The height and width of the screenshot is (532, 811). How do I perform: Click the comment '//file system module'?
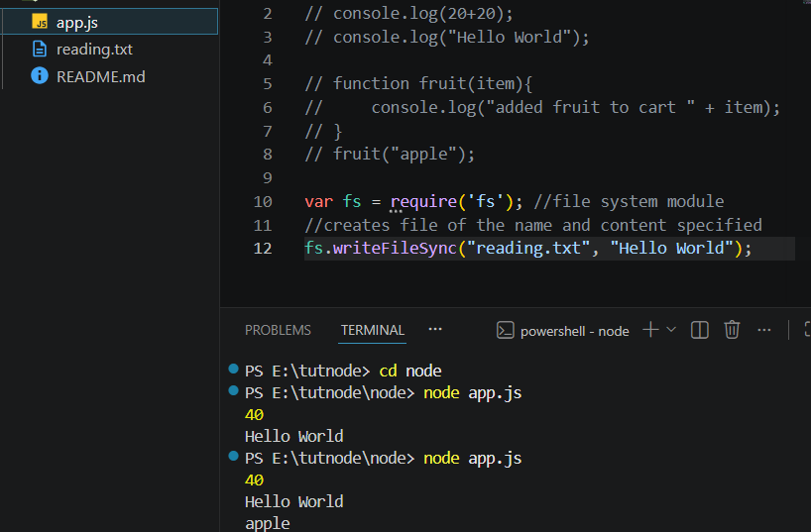click(x=629, y=201)
